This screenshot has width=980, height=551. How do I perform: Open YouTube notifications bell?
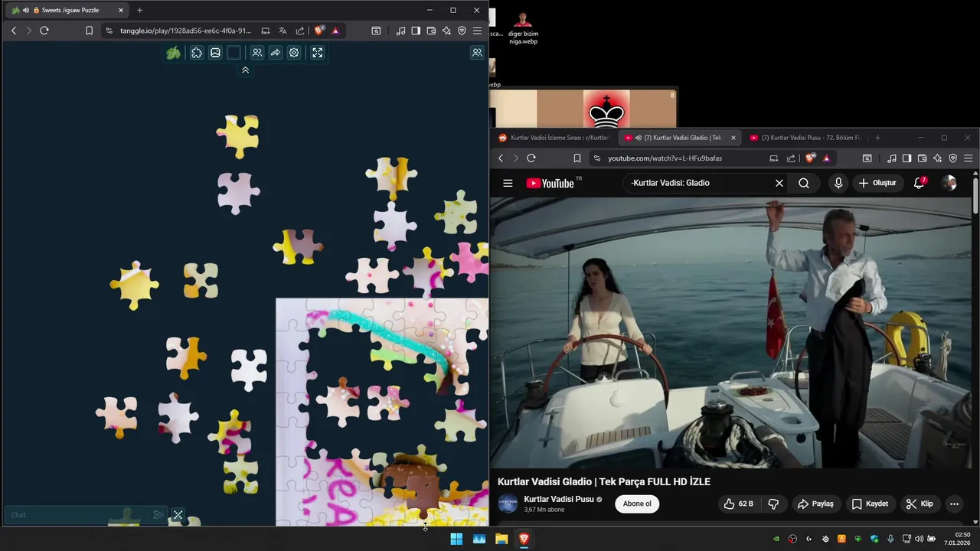point(920,183)
